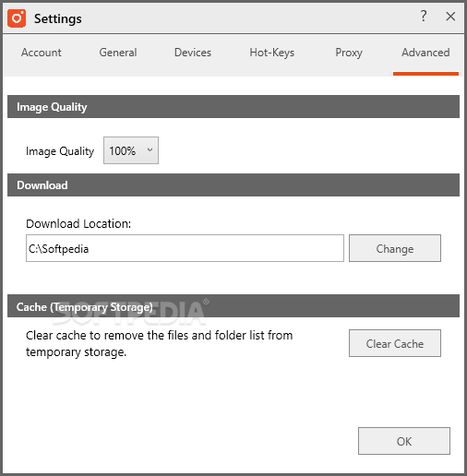Click the Image Quality section header
This screenshot has width=467, height=476.
pyautogui.click(x=233, y=107)
